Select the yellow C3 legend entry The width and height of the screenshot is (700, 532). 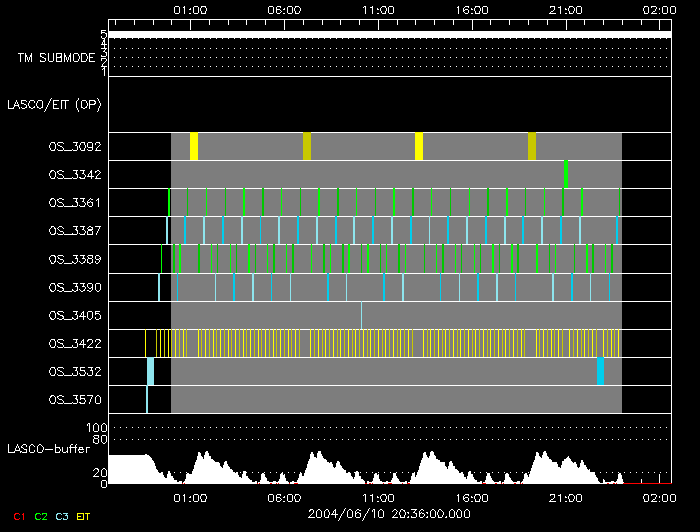62,515
